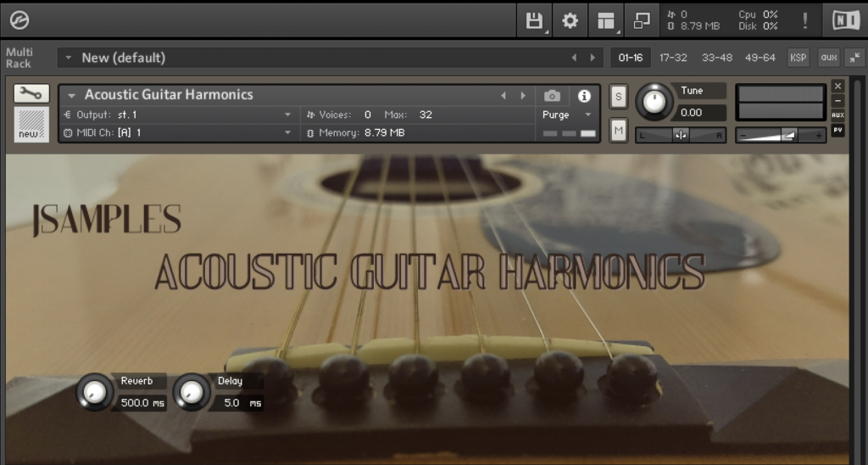Minimize the instrument with the minus button
Viewport: 868px width, 465px height.
coord(837,101)
